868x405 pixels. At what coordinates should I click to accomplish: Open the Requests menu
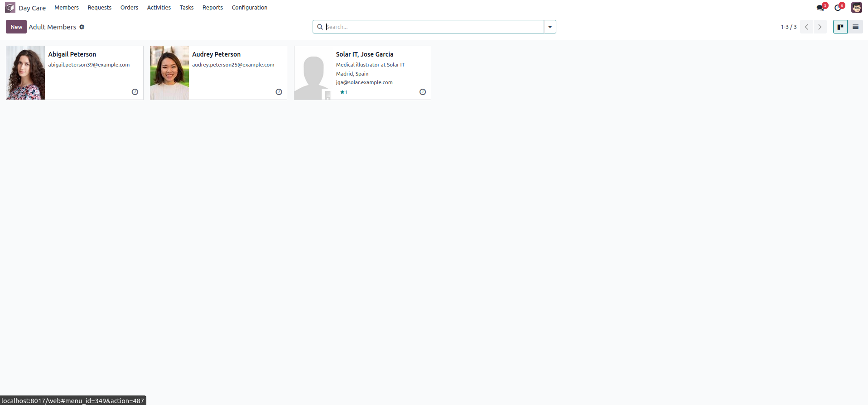click(x=99, y=8)
